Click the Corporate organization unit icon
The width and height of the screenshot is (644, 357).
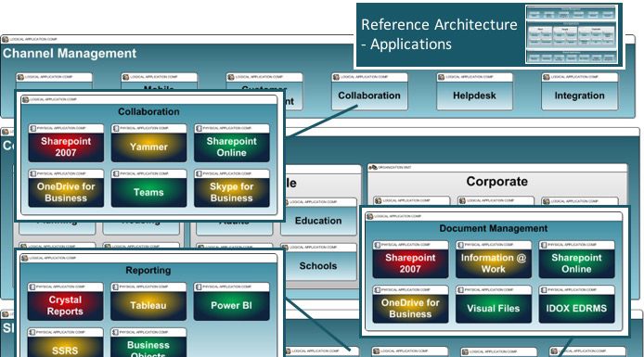tap(372, 168)
